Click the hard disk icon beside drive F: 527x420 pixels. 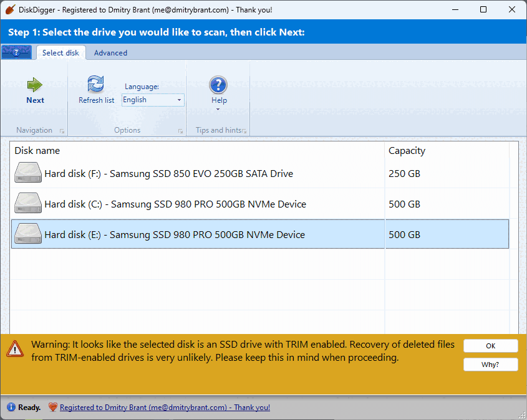27,173
